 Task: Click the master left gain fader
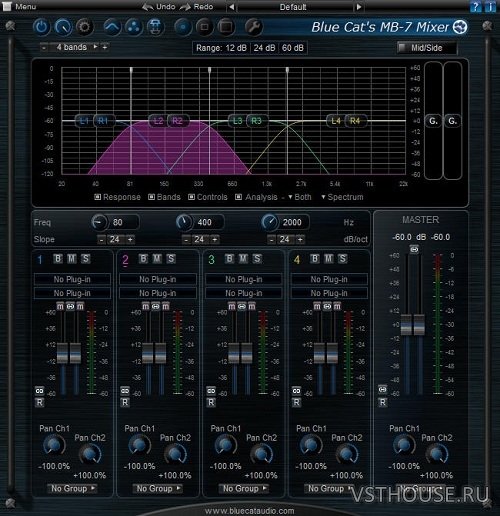click(406, 324)
